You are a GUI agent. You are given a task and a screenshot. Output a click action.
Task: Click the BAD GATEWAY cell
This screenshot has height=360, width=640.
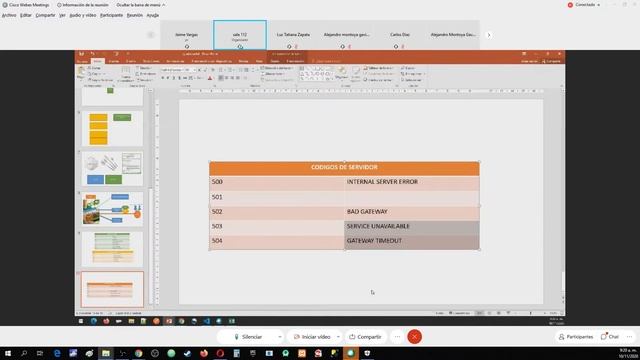pyautogui.click(x=411, y=212)
